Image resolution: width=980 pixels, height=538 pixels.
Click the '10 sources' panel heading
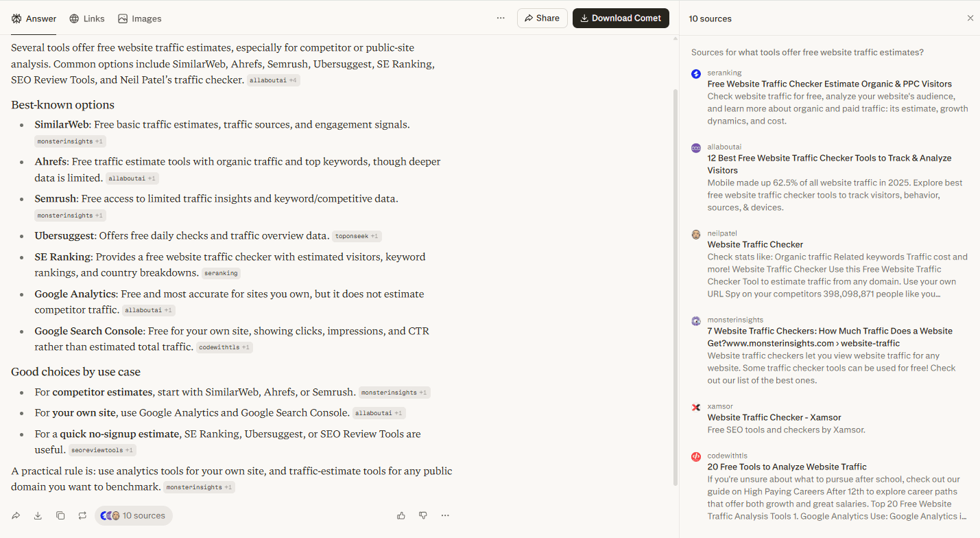710,19
